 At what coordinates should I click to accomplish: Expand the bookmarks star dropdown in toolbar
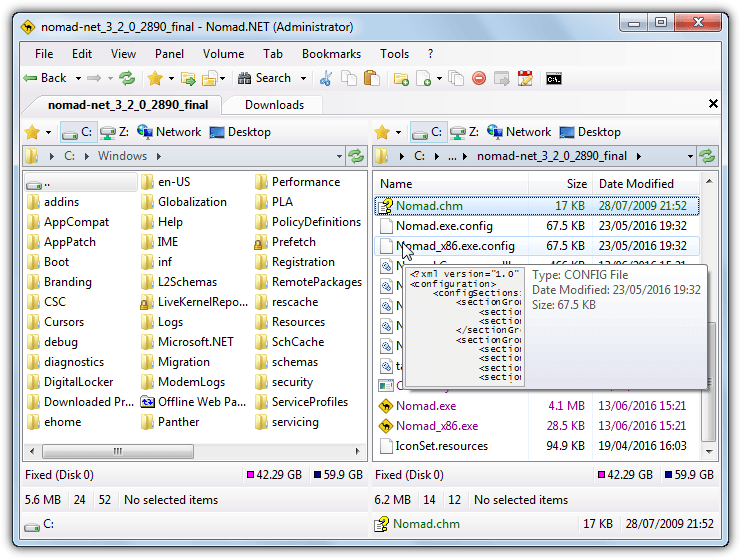(x=172, y=78)
